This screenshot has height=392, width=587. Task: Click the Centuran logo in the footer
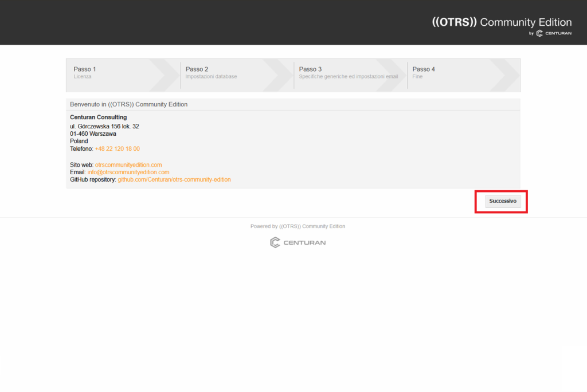click(298, 242)
